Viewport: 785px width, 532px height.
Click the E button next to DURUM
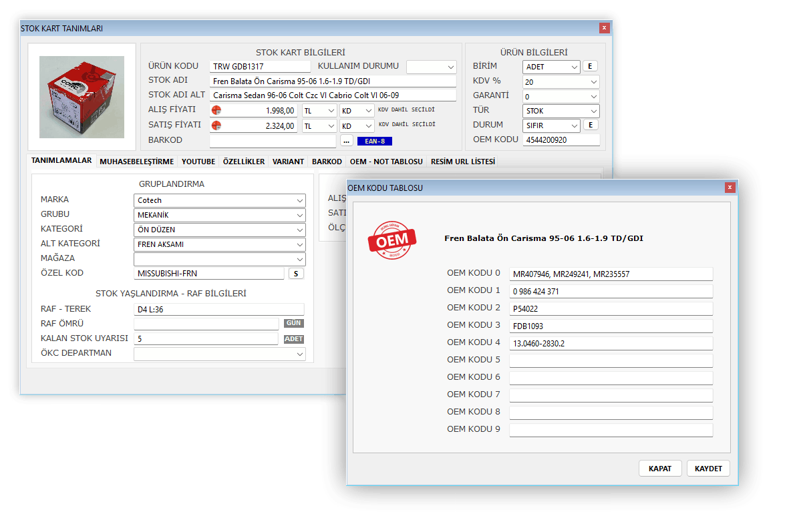pyautogui.click(x=591, y=125)
